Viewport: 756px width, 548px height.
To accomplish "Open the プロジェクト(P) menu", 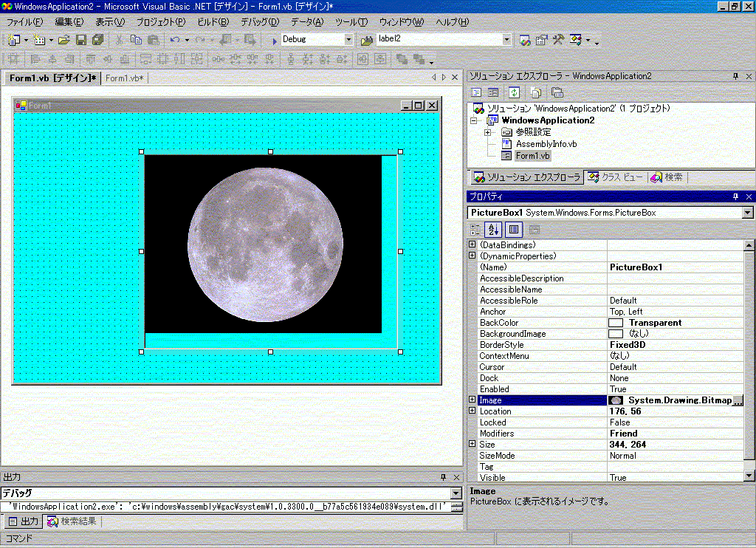I will pyautogui.click(x=161, y=22).
